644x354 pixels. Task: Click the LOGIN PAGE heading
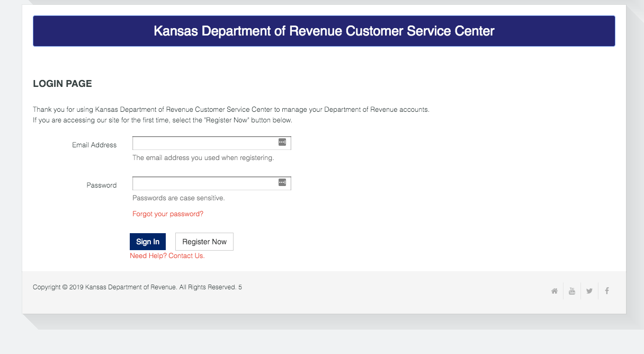click(x=62, y=84)
